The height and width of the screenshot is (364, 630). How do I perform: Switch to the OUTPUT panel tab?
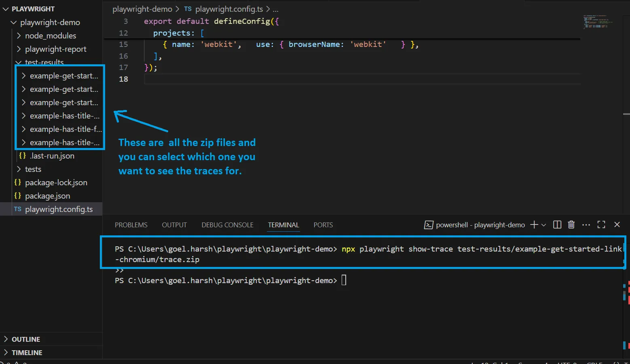(x=174, y=225)
